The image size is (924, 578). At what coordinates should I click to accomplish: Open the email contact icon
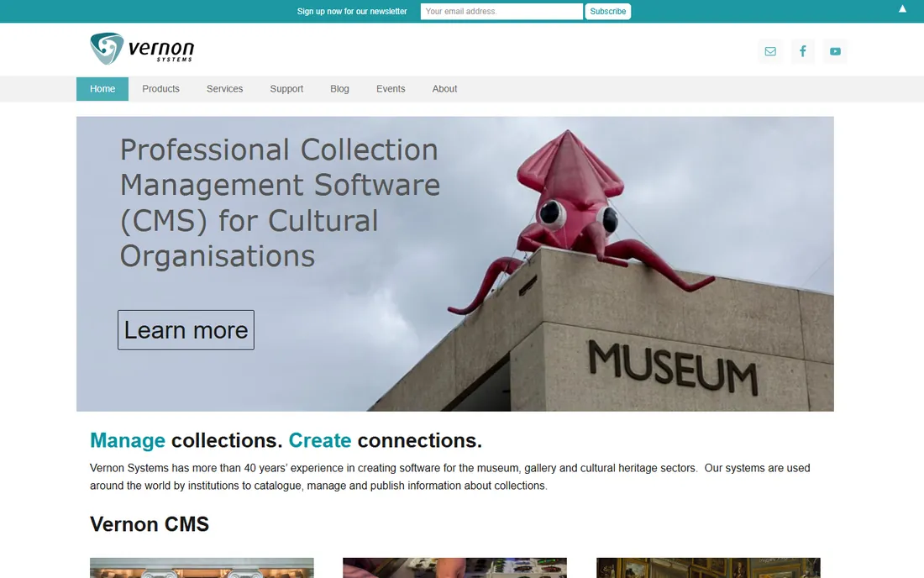click(770, 51)
